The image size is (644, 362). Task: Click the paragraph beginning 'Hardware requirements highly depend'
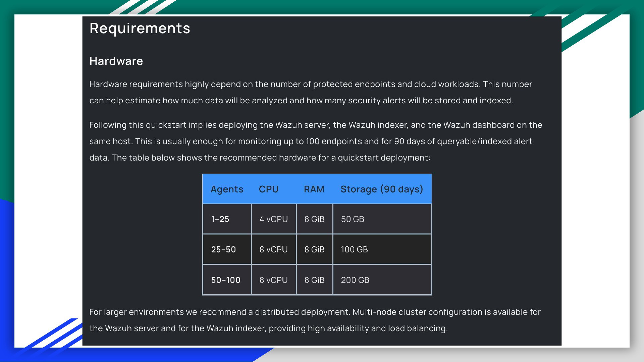point(310,92)
